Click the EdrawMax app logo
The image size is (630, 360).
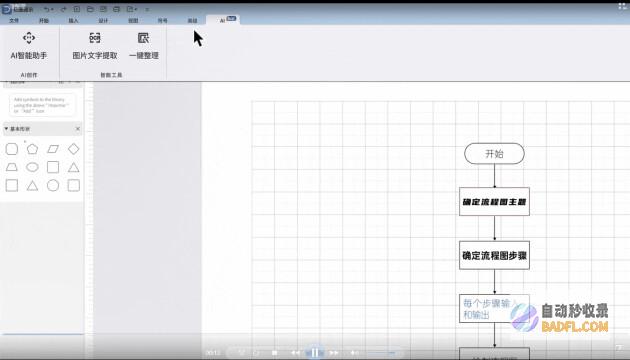(x=6, y=9)
